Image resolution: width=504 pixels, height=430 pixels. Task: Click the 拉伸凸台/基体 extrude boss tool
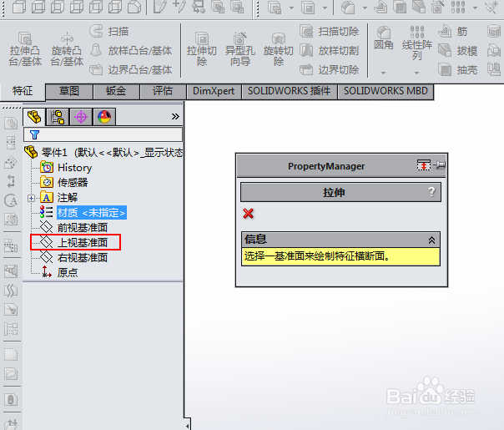[25, 49]
